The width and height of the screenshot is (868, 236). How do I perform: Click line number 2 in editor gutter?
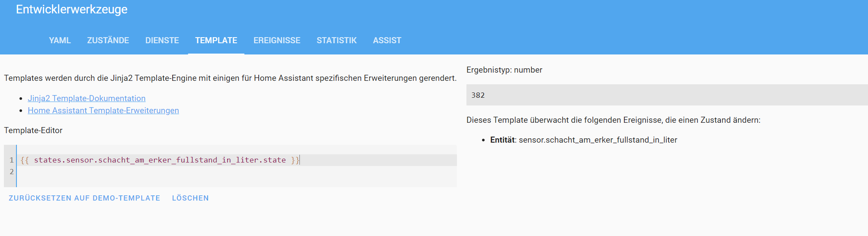[x=12, y=172]
